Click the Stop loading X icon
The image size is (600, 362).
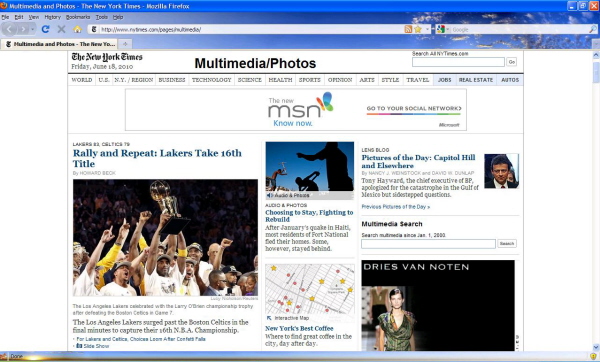tap(61, 29)
